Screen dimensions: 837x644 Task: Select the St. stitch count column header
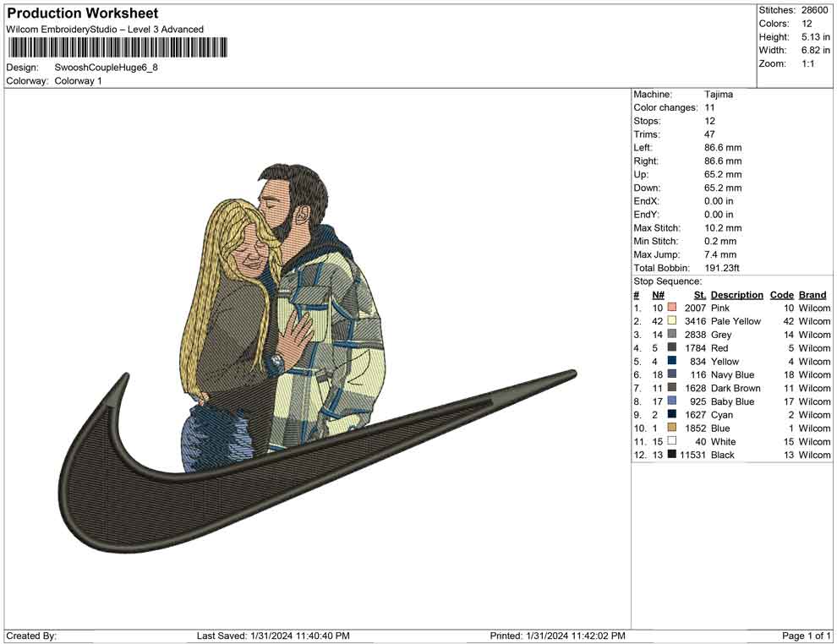click(x=699, y=295)
